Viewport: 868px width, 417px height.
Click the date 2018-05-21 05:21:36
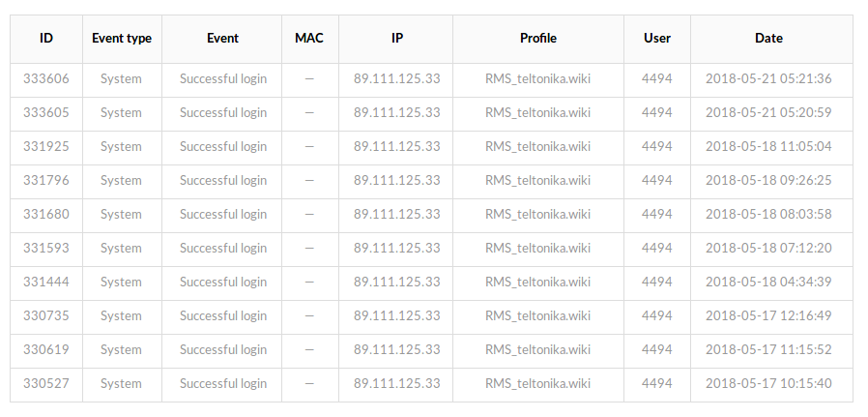(x=768, y=79)
